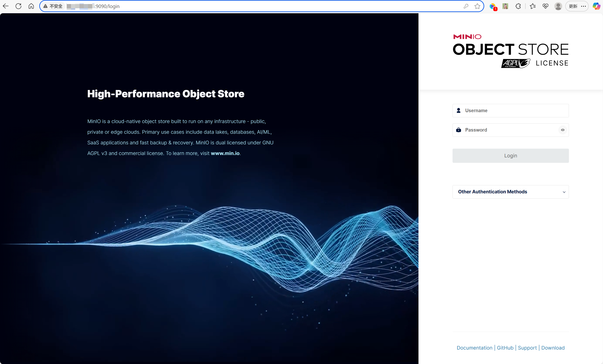This screenshot has width=603, height=364.
Task: Visit the www.min.io link
Action: (x=225, y=153)
